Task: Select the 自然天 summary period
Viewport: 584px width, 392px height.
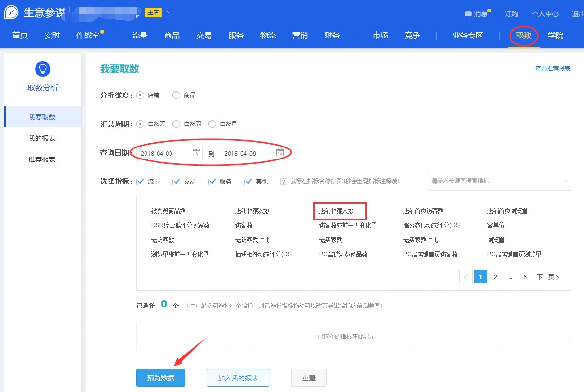Action: (x=140, y=124)
